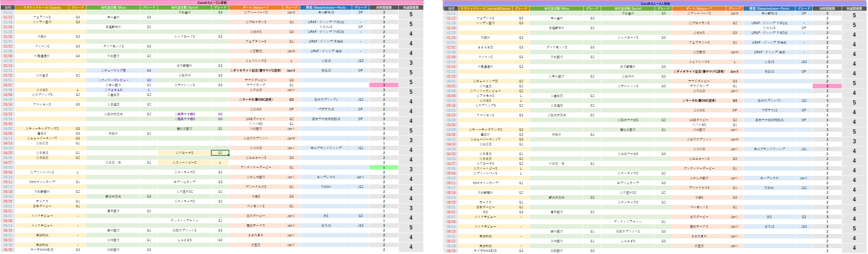Click ☆マーチS(兼DWC選考) in CaseB table
This screenshot has height=254, width=868.
click(x=699, y=100)
